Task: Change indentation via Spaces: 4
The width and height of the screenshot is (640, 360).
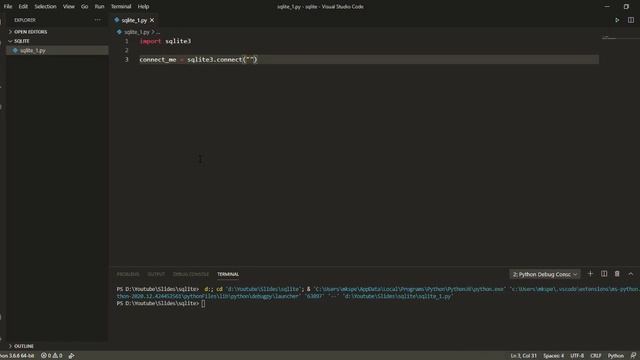Action: pyautogui.click(x=553, y=356)
